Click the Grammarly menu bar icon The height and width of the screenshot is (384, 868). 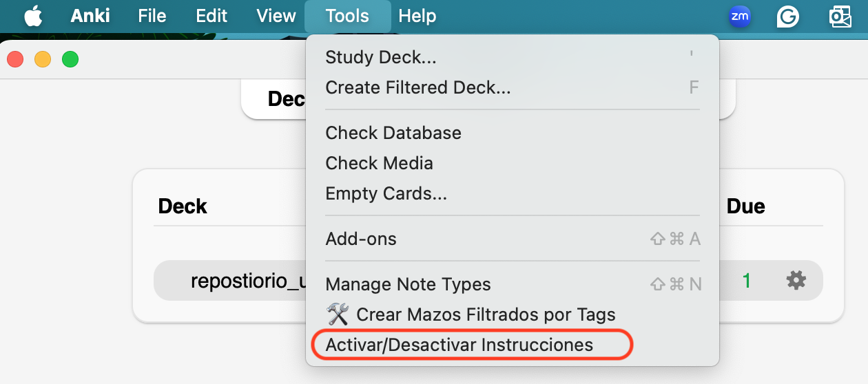click(x=788, y=16)
